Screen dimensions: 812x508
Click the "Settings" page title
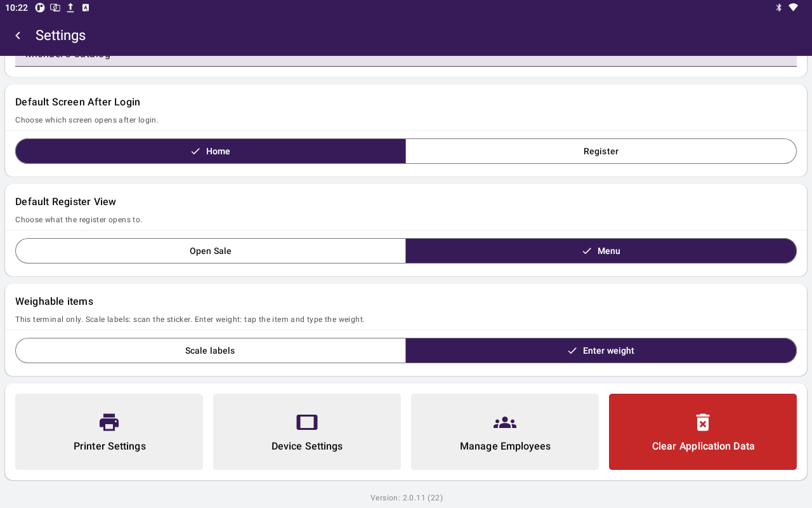60,36
